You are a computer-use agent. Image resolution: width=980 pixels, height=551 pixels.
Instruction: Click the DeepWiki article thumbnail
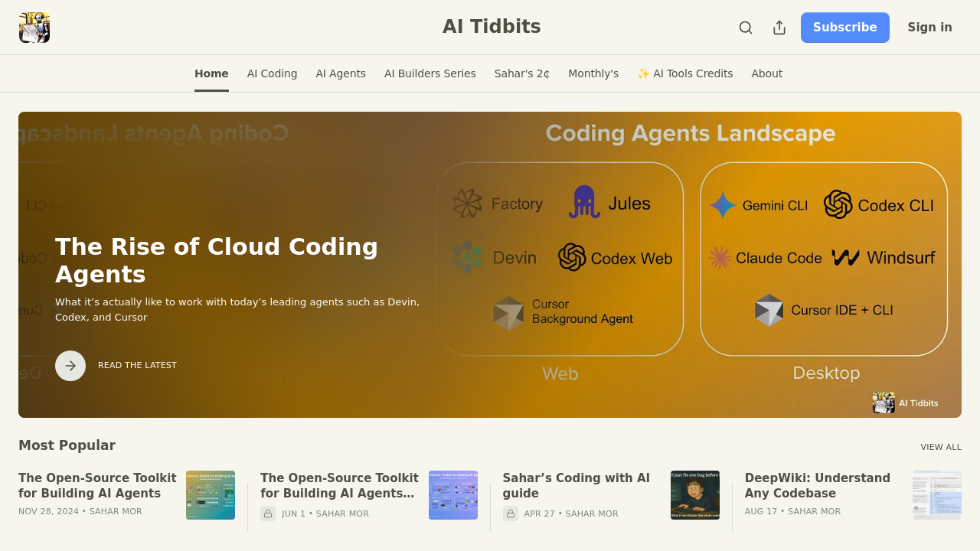point(937,495)
